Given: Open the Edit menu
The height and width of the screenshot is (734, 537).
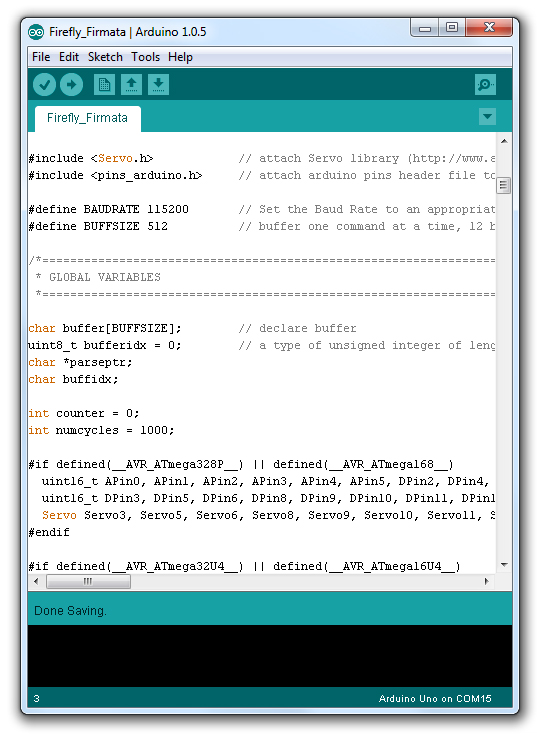Looking at the screenshot, I should point(69,57).
